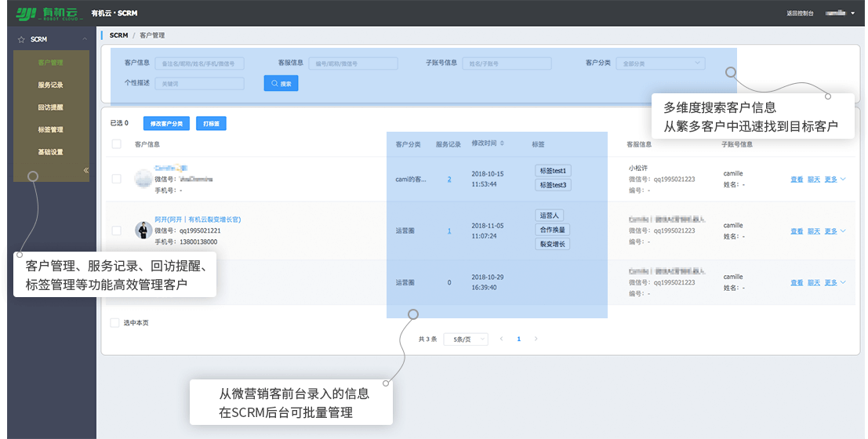
Task: Focus the 客户信息 search input field
Action: [x=199, y=63]
